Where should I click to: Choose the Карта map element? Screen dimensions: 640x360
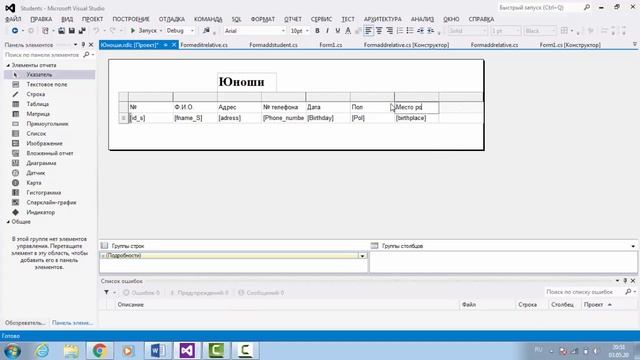point(49,183)
